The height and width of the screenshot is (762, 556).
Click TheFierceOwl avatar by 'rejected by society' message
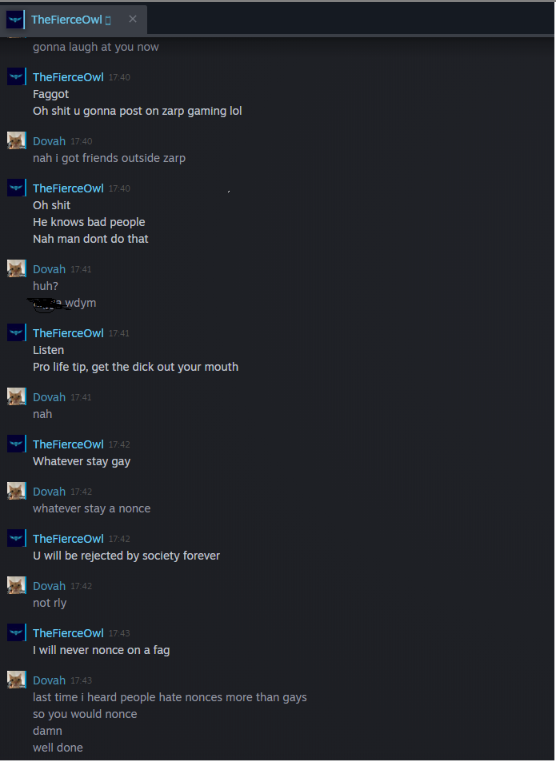(x=16, y=538)
